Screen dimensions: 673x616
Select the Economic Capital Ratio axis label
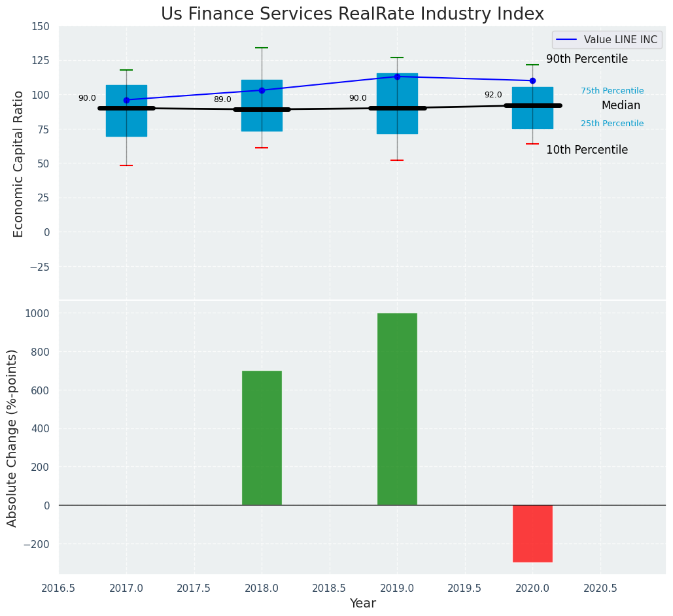(x=18, y=163)
